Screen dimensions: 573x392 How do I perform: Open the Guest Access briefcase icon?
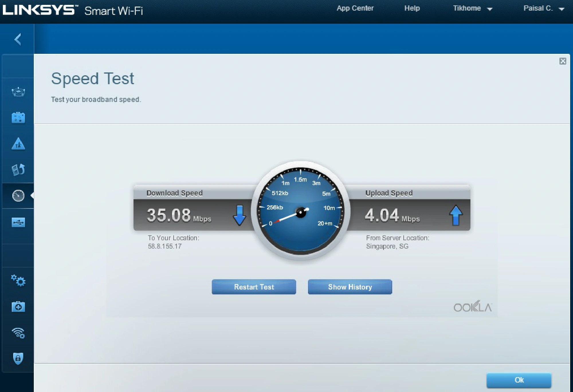pyautogui.click(x=18, y=118)
